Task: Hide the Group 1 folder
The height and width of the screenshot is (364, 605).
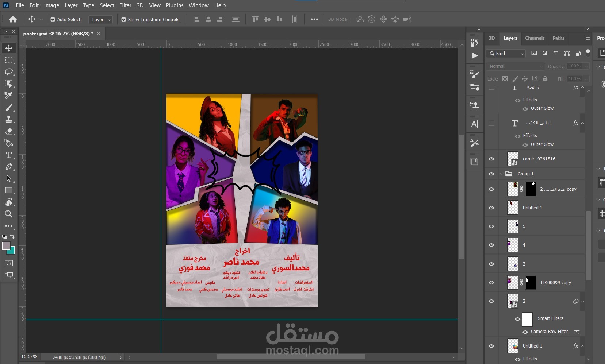Action: pyautogui.click(x=491, y=174)
